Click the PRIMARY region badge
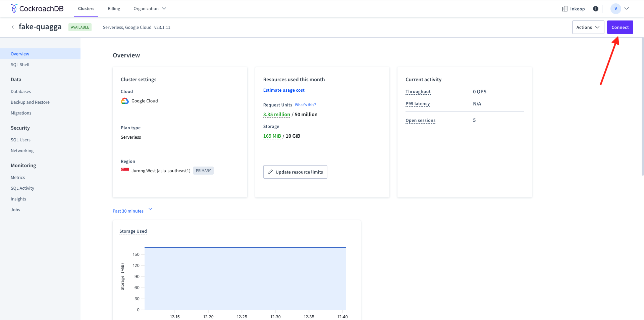Viewport: 644px width, 320px height. point(203,171)
